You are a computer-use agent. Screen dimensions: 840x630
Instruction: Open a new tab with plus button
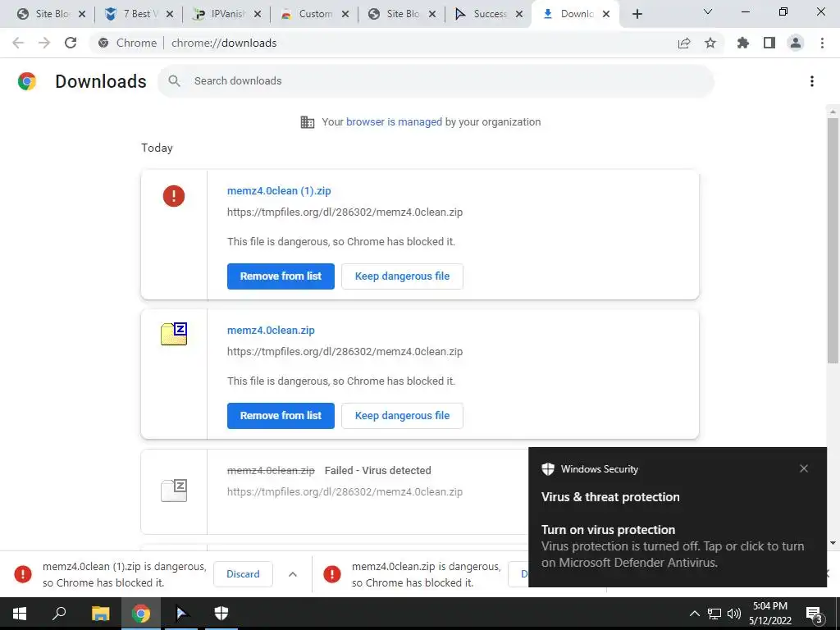click(637, 14)
